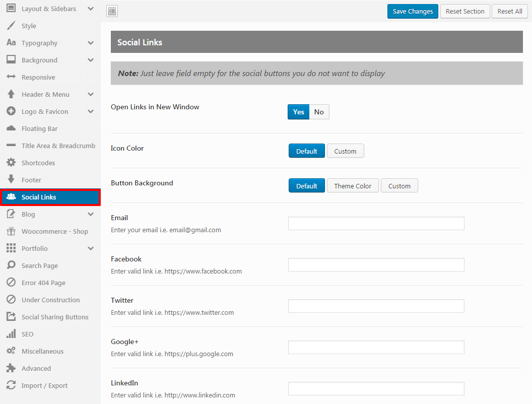Click the Save Changes button
This screenshot has height=404, width=532.
[x=413, y=11]
